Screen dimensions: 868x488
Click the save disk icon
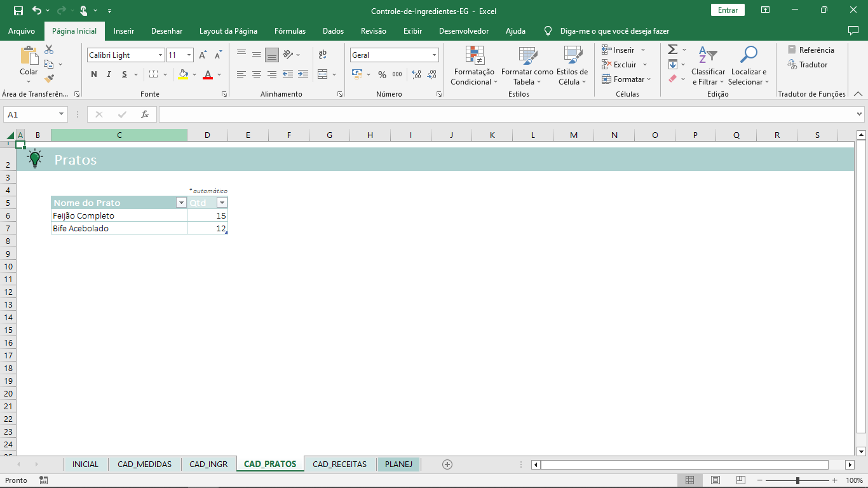(18, 11)
